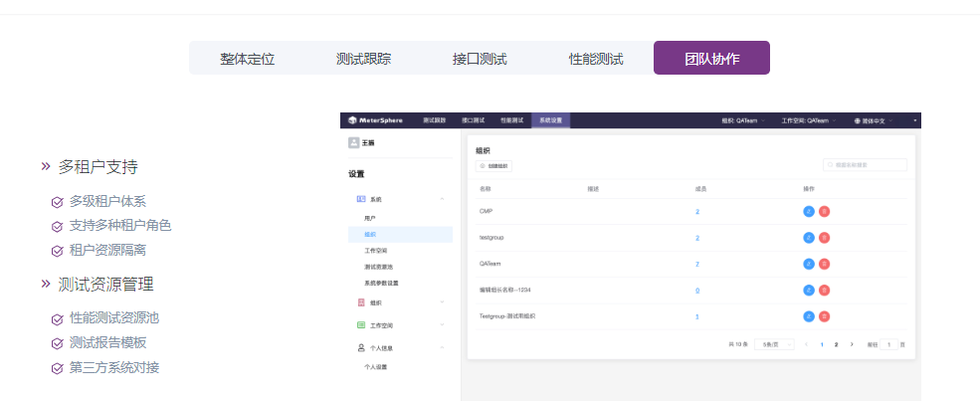Viewport: 980px width, 401px height.
Task: Edit the Testgroup-测试用组织 organization
Action: (x=809, y=316)
